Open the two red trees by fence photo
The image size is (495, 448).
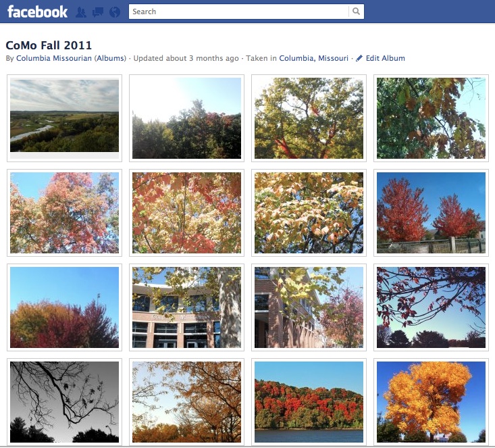431,213
